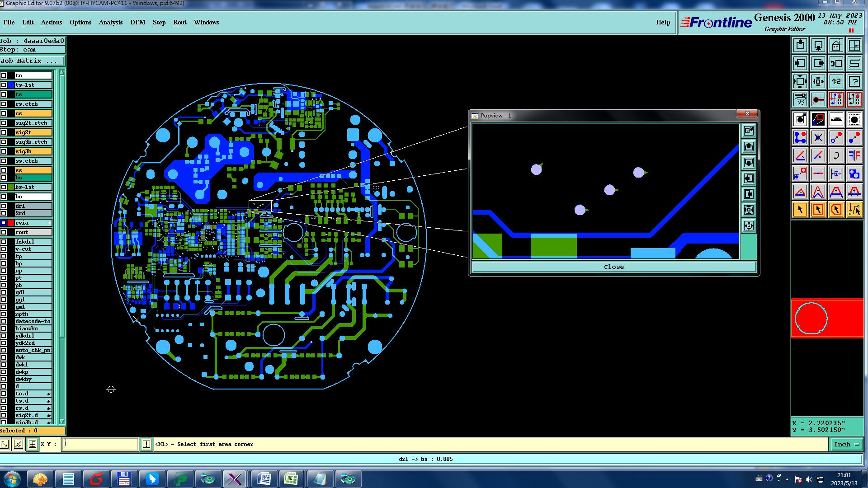Viewport: 868px width, 488px height.
Task: Toggle the cvia layer checkbox
Action: 4,223
